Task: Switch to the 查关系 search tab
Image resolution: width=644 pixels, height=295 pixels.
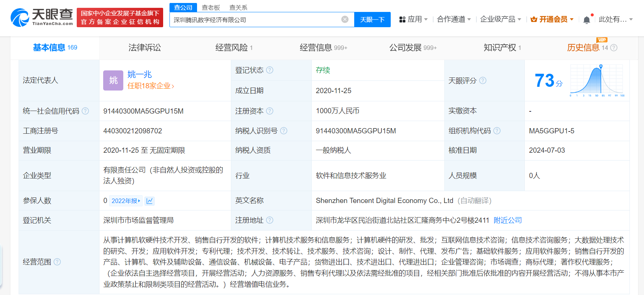Action: (x=238, y=7)
